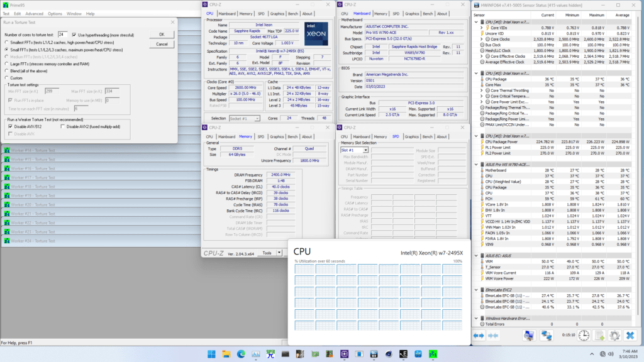This screenshot has width=644, height=362.
Task: Click OK to start the torture test
Action: [x=162, y=34]
